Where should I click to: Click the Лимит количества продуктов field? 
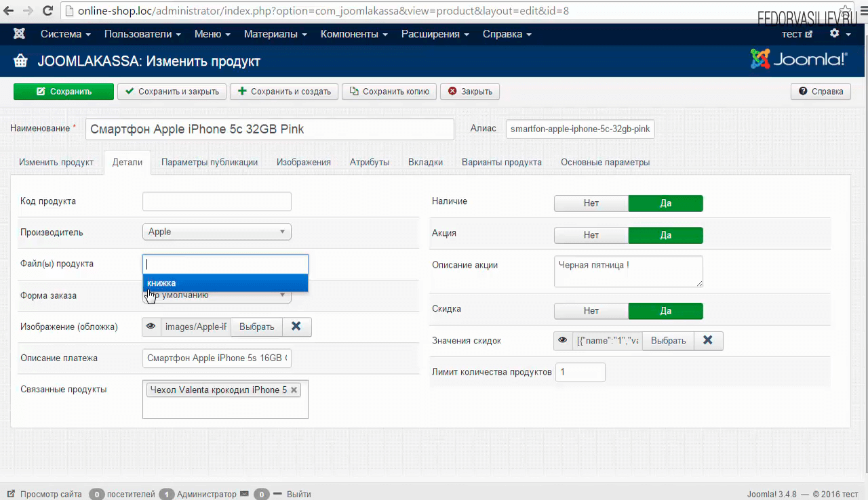[x=580, y=372]
